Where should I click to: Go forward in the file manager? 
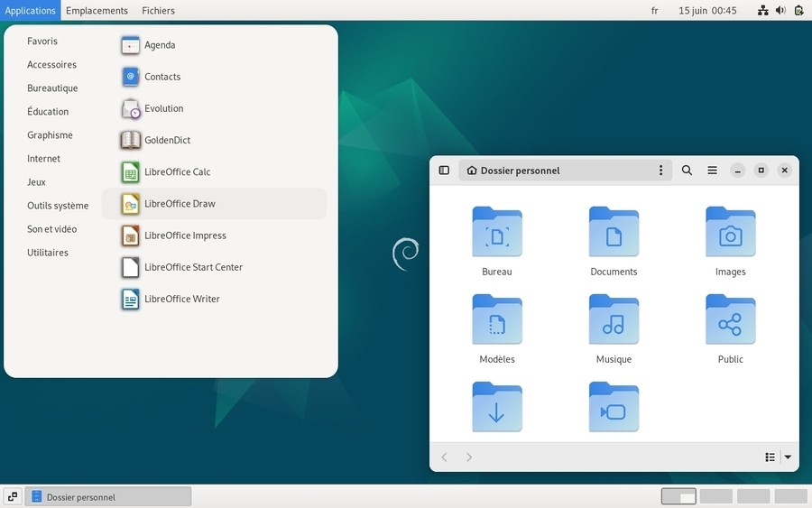coord(468,457)
